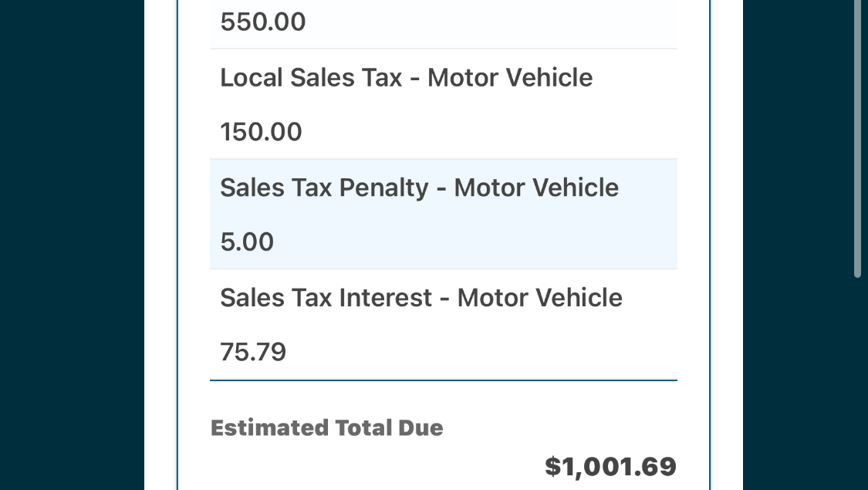Click the Sales Tax Interest - Motor Vehicle label
Viewport: 868px width, 490px height.
421,298
